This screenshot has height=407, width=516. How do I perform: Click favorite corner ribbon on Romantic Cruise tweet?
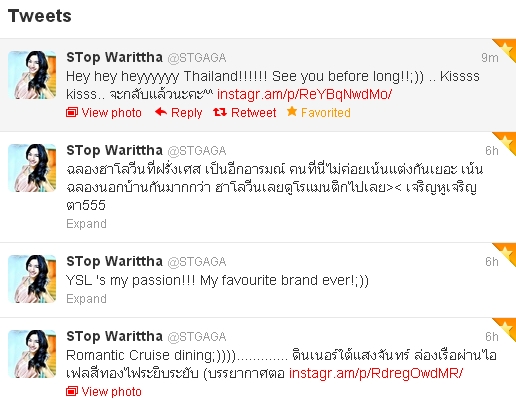[x=505, y=328]
